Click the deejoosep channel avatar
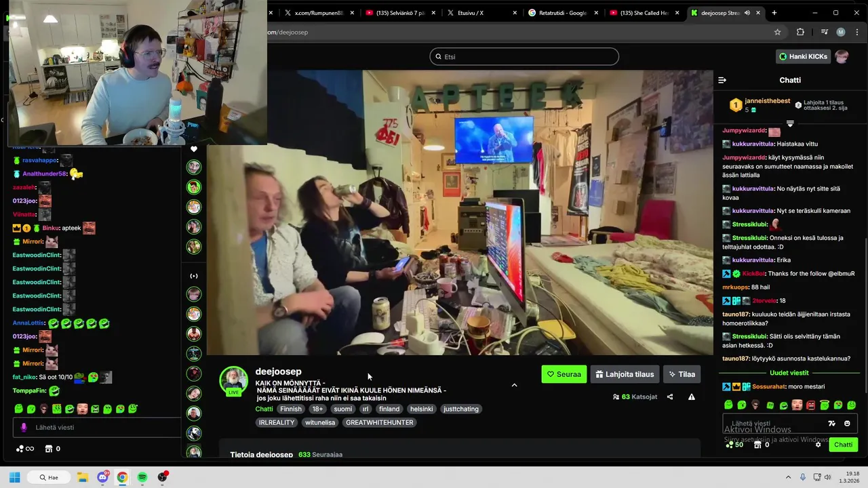Screen dimensions: 868x488 [233, 380]
